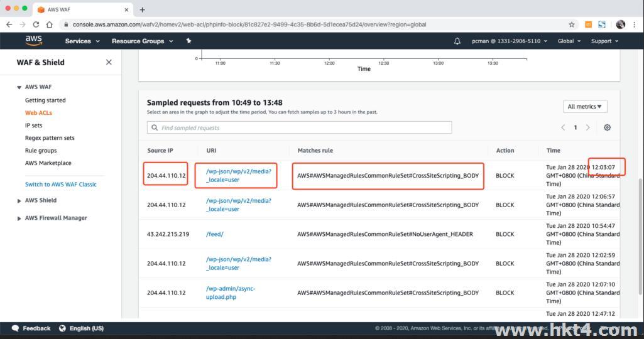The width and height of the screenshot is (644, 339).
Task: Collapse the AWS WAF tree section
Action: pos(19,87)
